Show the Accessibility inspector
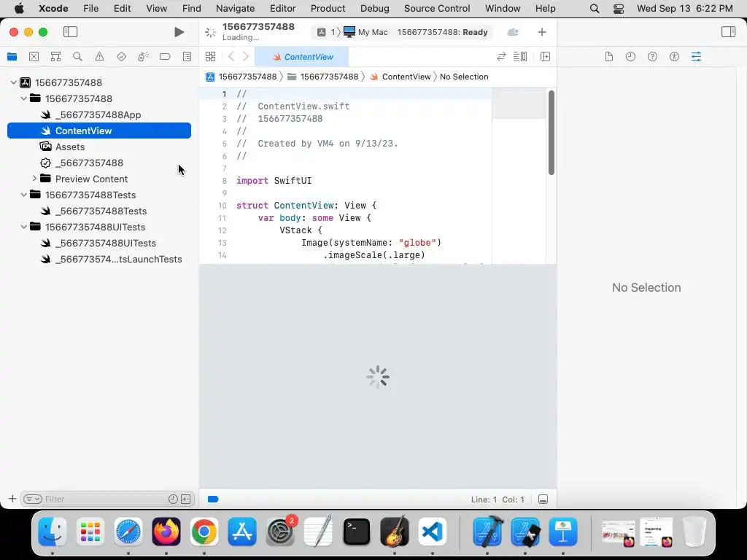Screen dimensions: 747x560 674,57
